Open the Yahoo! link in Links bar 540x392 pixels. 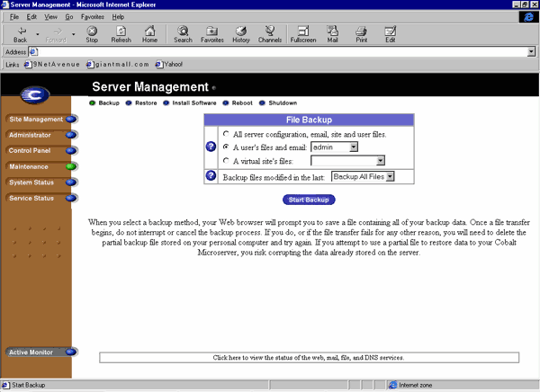(169, 65)
